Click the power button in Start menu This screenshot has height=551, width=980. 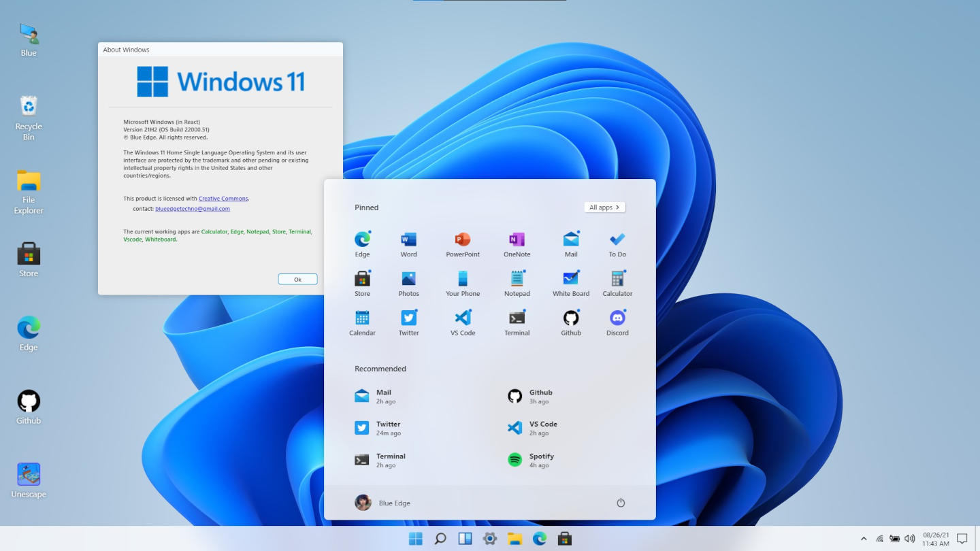[x=621, y=503]
